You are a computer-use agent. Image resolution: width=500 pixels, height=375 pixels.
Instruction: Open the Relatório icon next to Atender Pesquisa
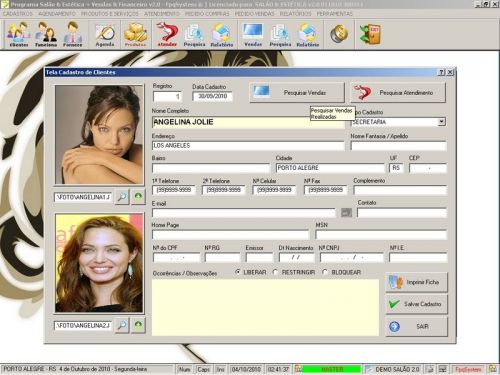coord(222,34)
